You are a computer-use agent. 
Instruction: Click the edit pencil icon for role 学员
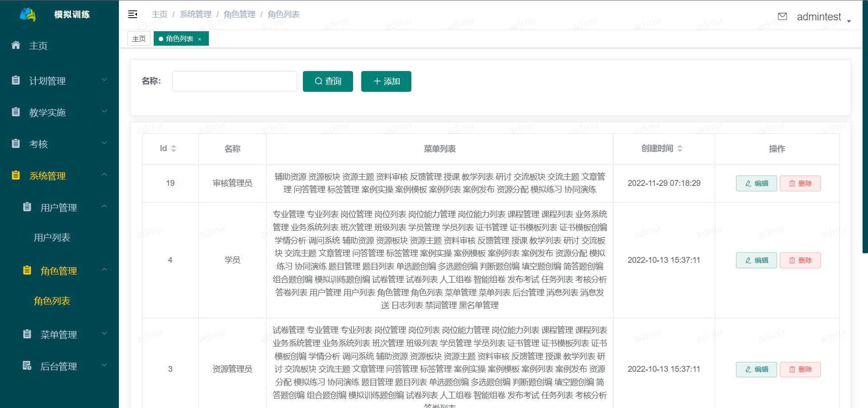(x=756, y=260)
